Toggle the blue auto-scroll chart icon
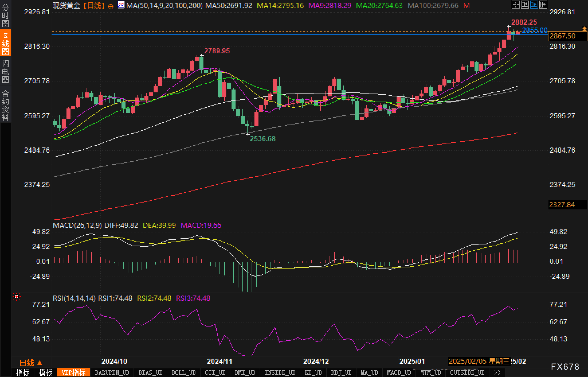The height and width of the screenshot is (377, 588). (x=534, y=5)
